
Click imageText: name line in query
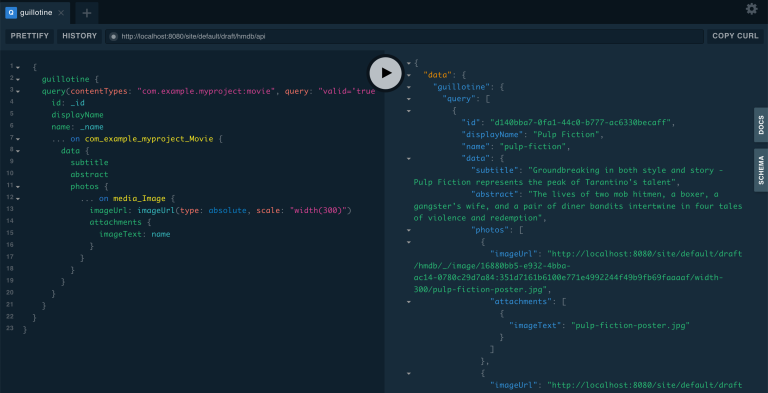(135, 234)
